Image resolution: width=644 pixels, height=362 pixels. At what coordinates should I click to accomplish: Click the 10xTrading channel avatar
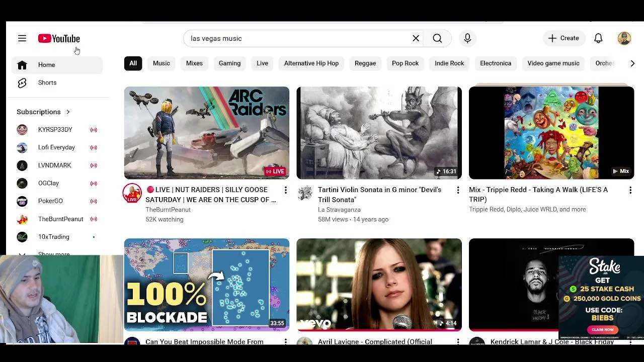tap(22, 237)
